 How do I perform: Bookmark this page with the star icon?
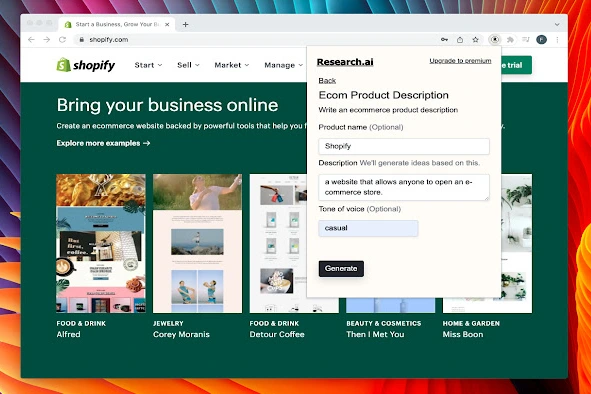(x=476, y=40)
